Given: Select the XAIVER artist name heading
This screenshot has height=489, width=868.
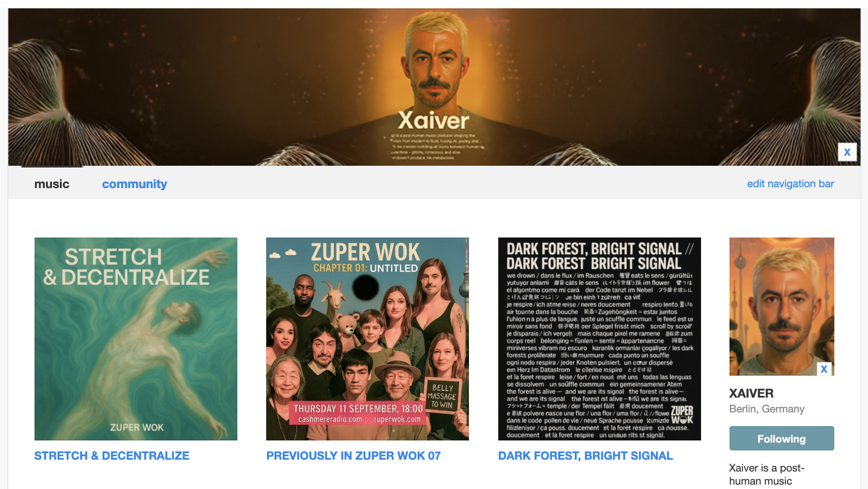Looking at the screenshot, I should 751,393.
